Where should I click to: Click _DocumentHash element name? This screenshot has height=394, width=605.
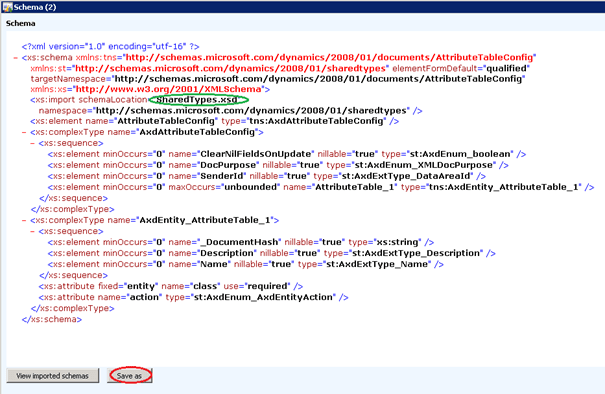[x=239, y=242]
